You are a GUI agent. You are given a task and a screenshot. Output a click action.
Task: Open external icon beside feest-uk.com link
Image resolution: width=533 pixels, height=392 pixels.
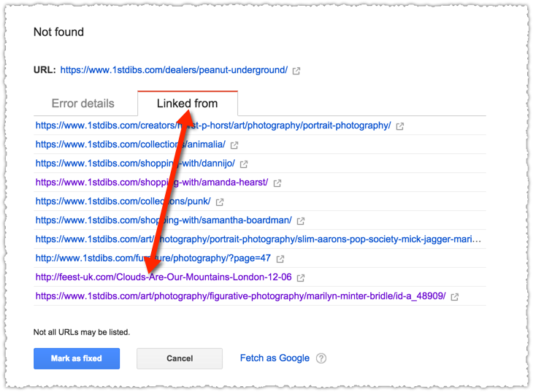(x=301, y=278)
